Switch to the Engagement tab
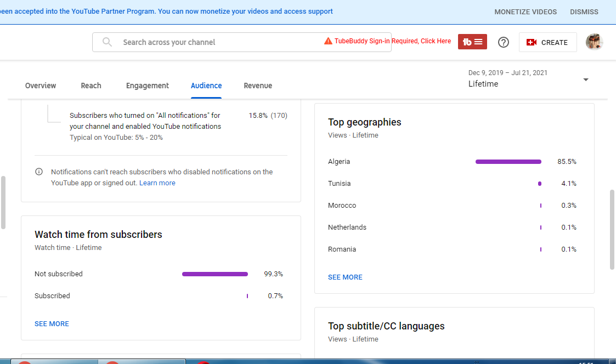The image size is (616, 364). click(x=148, y=86)
